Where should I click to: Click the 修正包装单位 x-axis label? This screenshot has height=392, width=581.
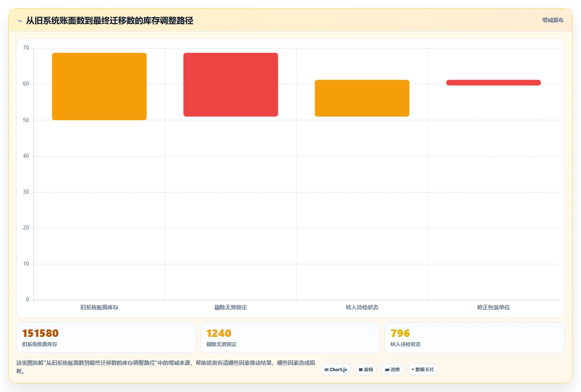pos(494,307)
